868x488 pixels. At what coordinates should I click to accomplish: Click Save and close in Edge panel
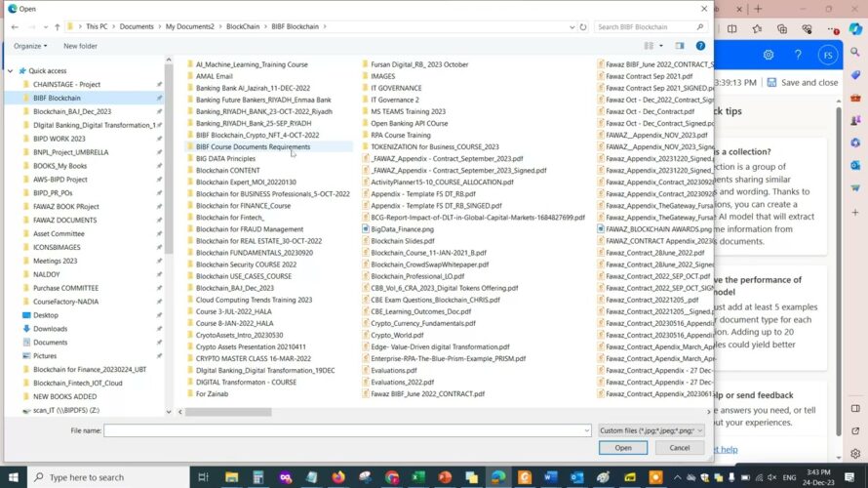click(x=803, y=83)
